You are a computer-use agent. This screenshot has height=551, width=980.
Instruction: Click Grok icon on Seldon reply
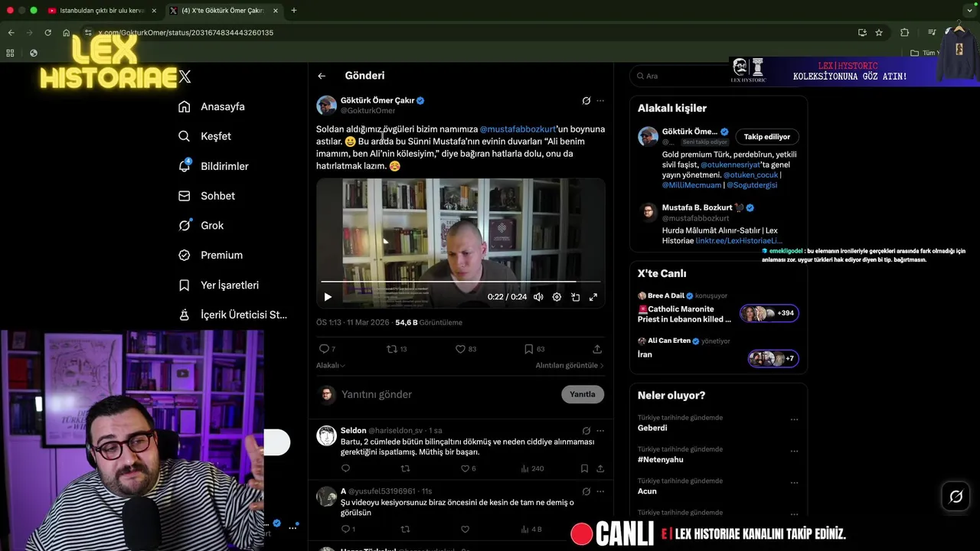(x=586, y=431)
